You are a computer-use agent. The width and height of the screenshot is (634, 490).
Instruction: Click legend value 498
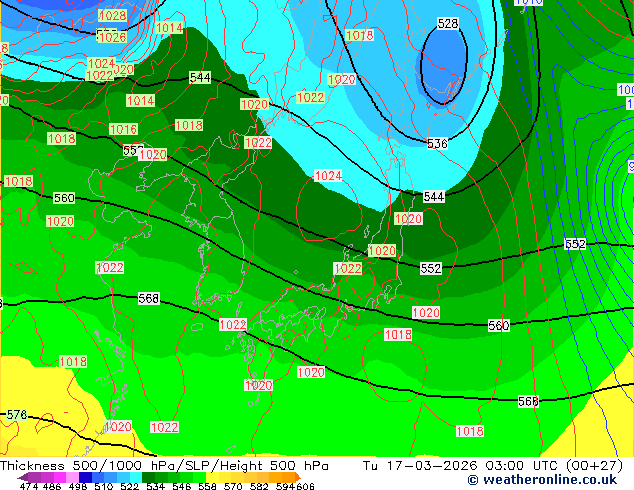tap(78, 487)
